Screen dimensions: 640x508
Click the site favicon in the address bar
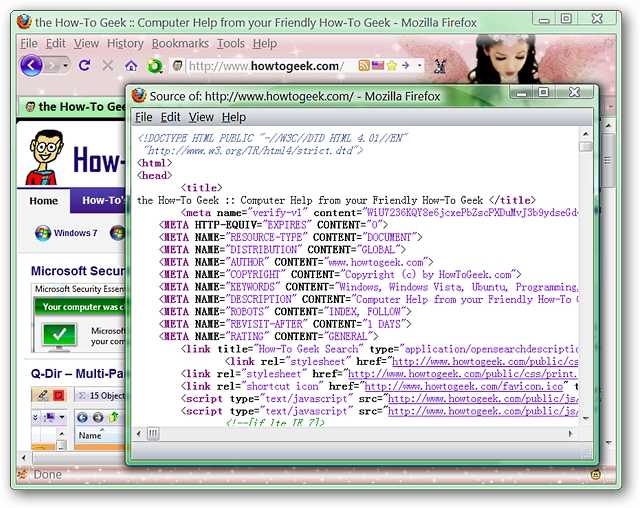pyautogui.click(x=178, y=65)
